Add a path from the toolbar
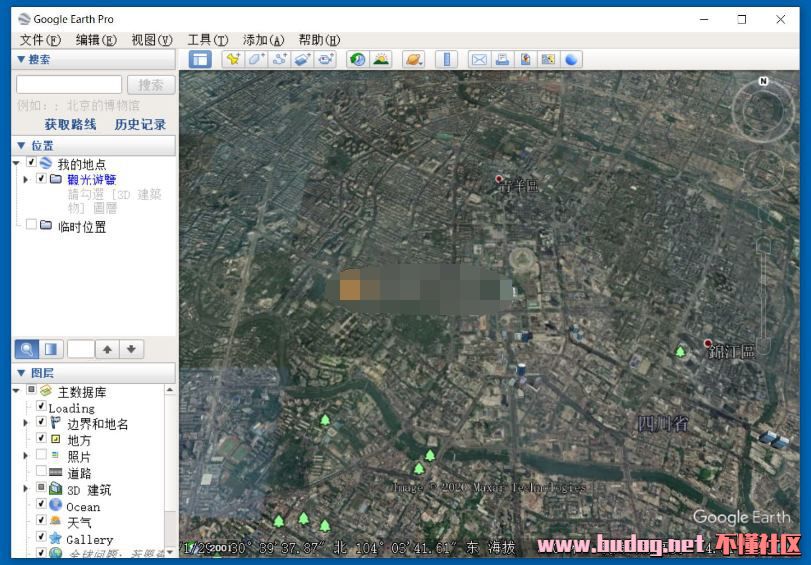The width and height of the screenshot is (811, 565). [x=280, y=60]
